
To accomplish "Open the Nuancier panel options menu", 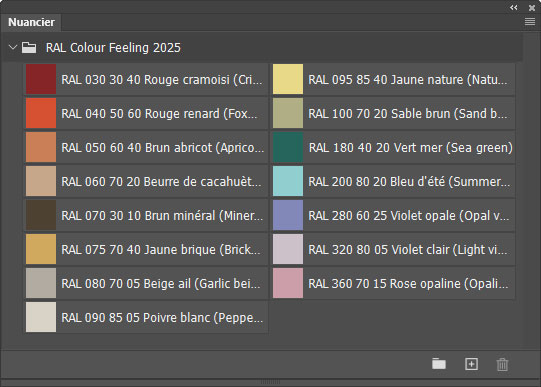I will click(530, 22).
